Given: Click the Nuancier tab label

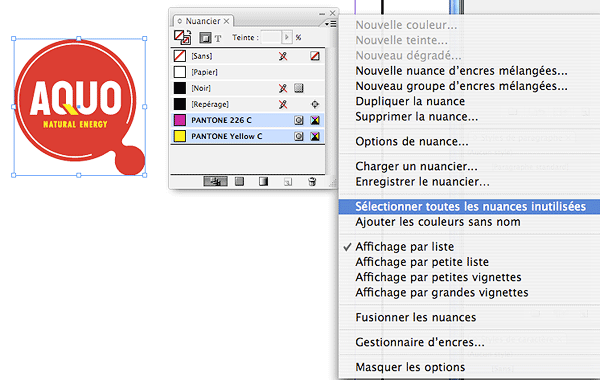Looking at the screenshot, I should coord(203,21).
